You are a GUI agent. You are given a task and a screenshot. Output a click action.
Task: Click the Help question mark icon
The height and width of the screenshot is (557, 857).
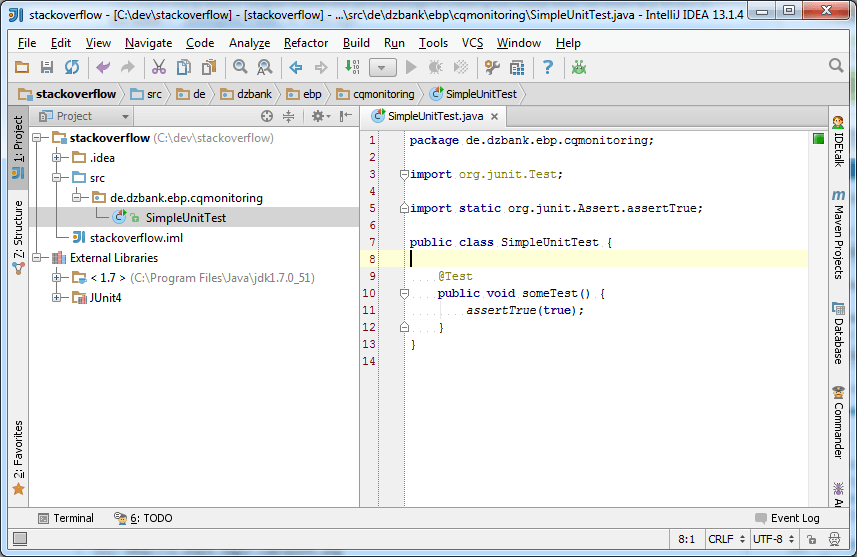(x=547, y=67)
